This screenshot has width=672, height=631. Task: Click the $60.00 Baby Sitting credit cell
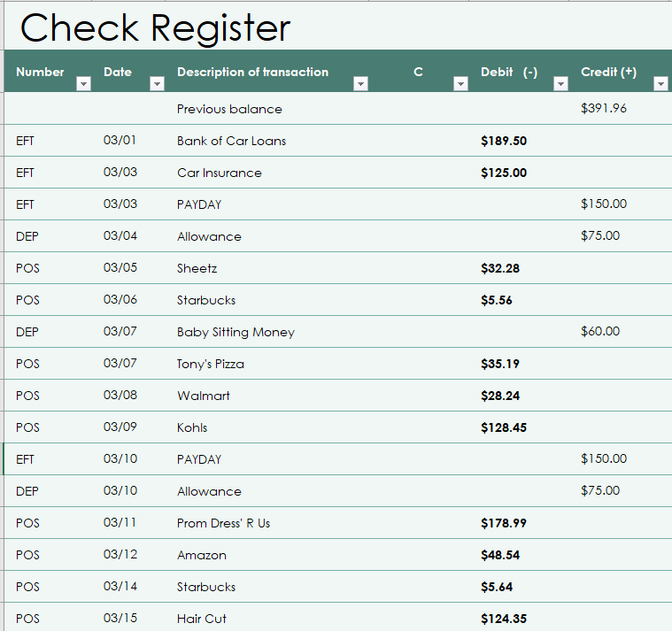(600, 331)
